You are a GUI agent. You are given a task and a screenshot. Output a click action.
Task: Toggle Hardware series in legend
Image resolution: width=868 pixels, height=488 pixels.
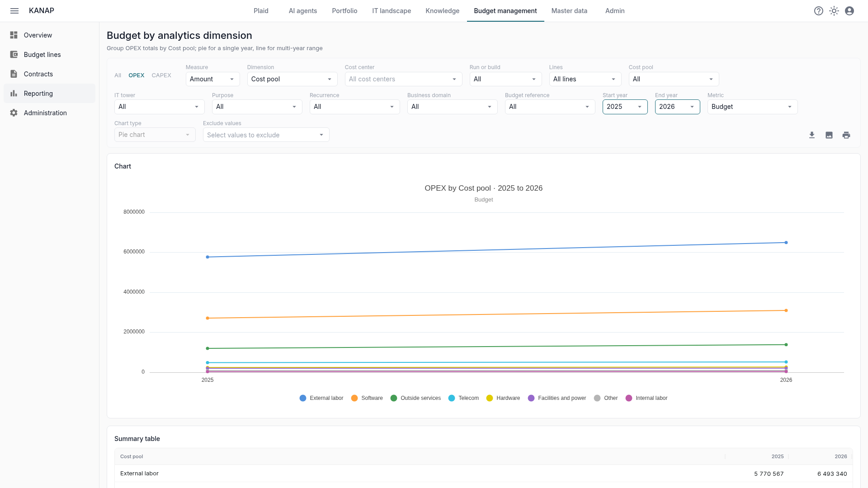pos(503,398)
